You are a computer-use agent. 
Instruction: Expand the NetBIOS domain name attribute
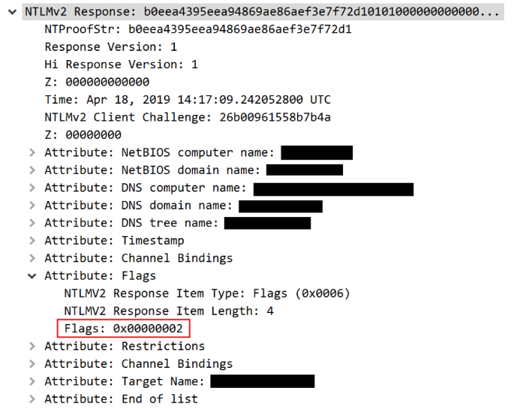click(32, 170)
